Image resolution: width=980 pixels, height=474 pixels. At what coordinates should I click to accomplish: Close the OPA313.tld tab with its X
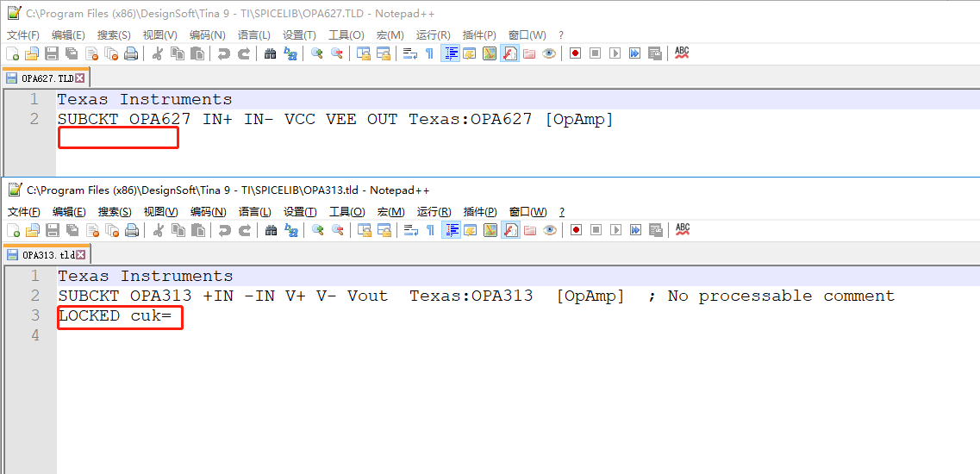click(x=81, y=254)
